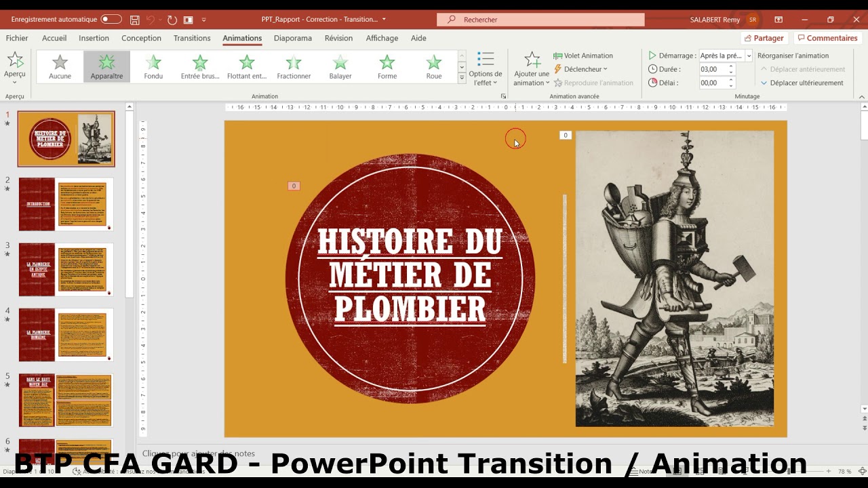Open the Démarrage combo box
This screenshot has height=488, width=868.
click(726, 56)
